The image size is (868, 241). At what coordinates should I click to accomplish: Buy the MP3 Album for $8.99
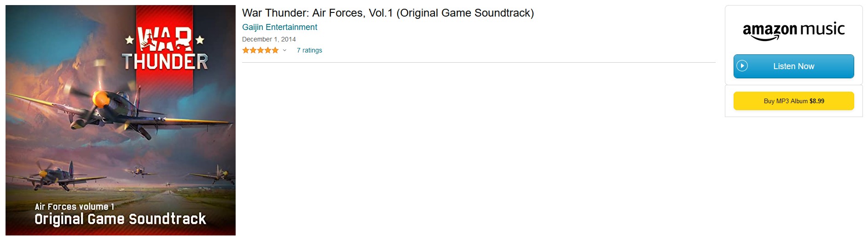(x=793, y=101)
